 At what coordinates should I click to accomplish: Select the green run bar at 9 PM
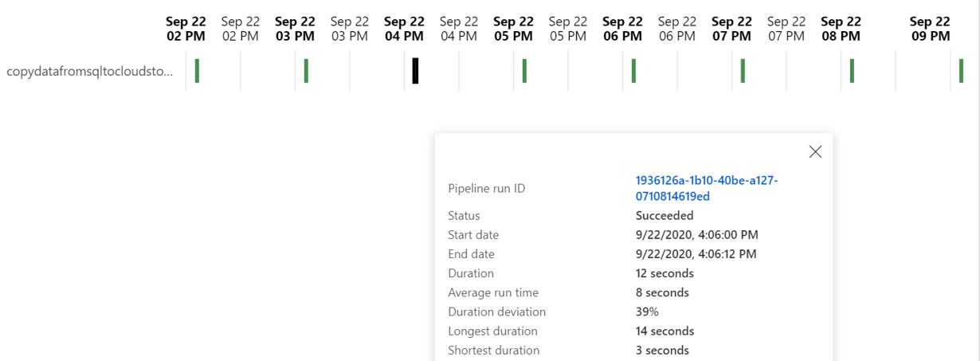click(x=961, y=71)
